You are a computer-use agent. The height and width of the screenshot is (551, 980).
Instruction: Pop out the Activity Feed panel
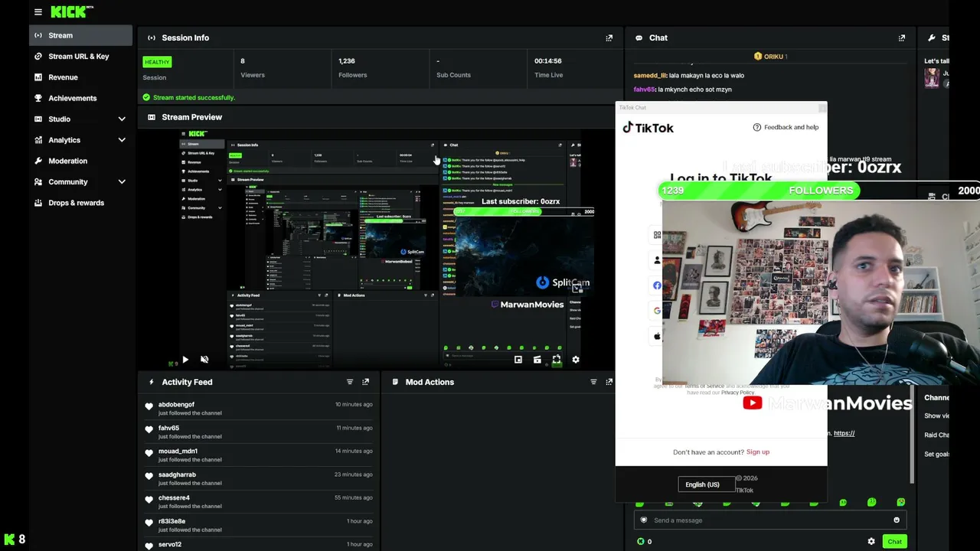[x=365, y=382]
